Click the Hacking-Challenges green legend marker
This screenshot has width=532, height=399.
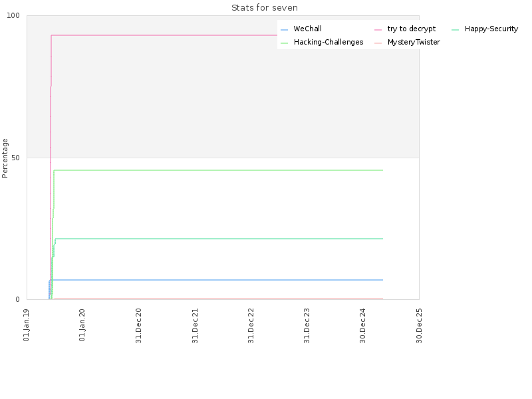[x=285, y=43]
